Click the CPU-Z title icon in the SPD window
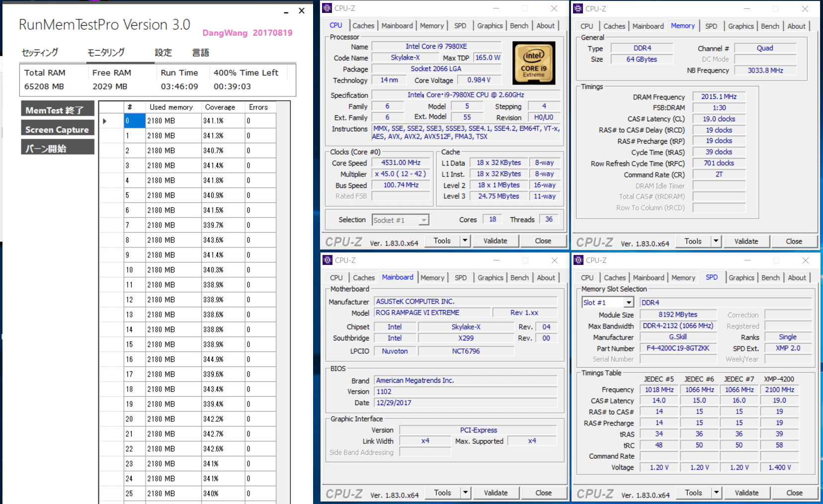Screen dimensions: 823x504 coord(578,260)
